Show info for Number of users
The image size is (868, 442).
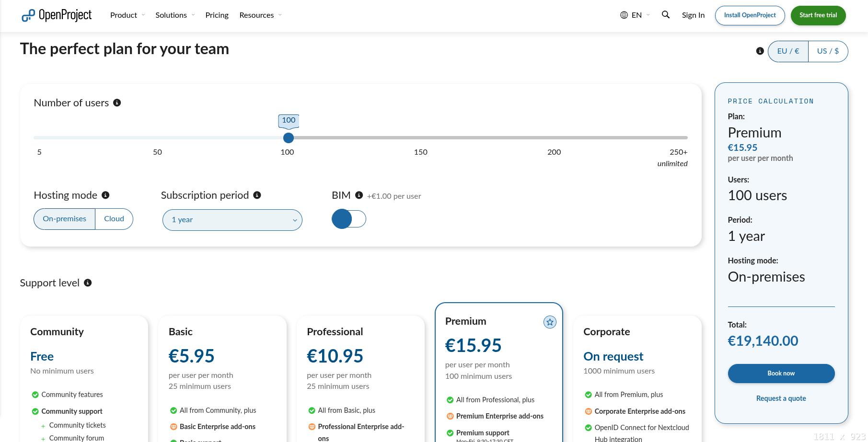117,103
